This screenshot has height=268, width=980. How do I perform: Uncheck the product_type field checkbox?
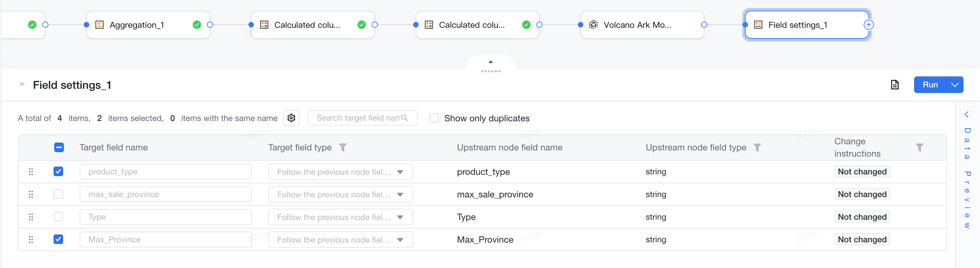pos(58,171)
